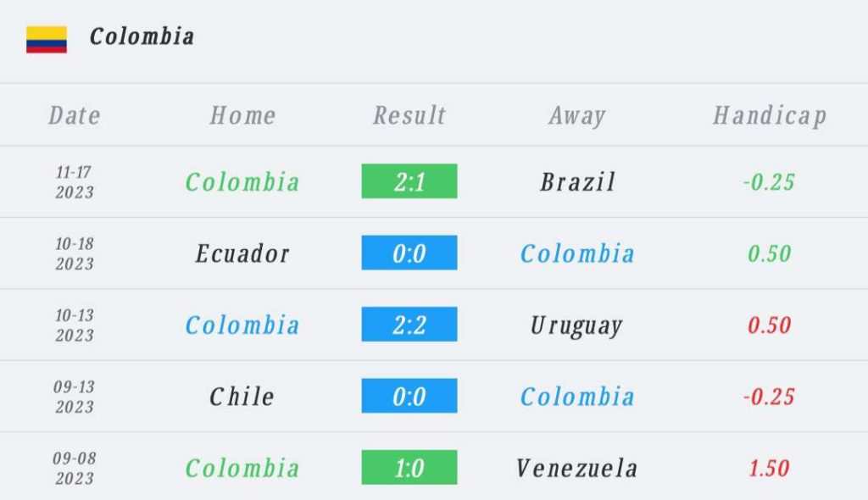Click the Away column header
The image size is (868, 500).
pos(577,115)
